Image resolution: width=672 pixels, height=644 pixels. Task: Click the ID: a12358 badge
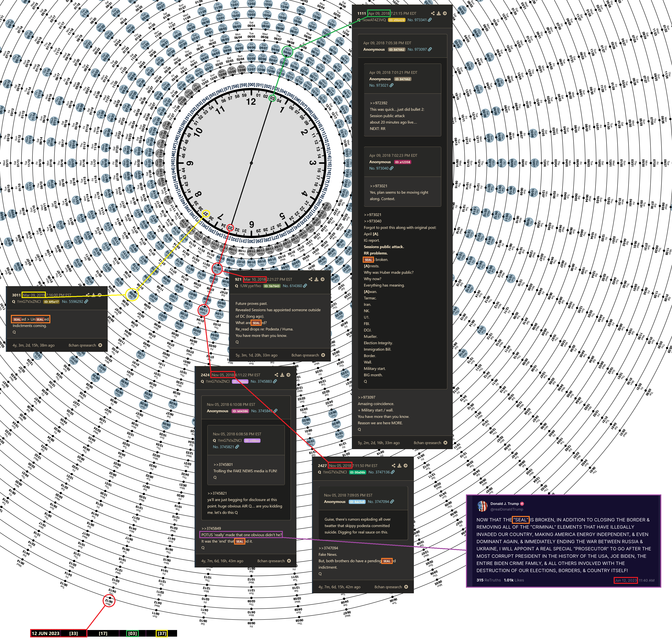point(403,162)
